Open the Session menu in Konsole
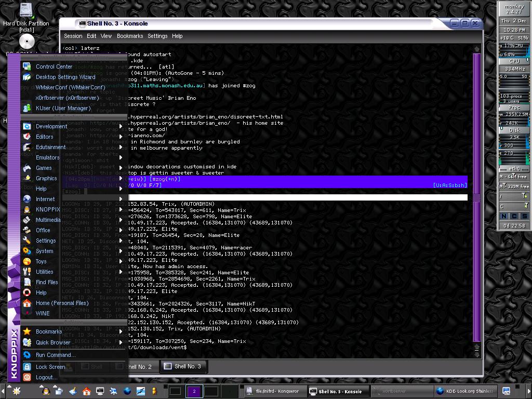The width and height of the screenshot is (532, 399). click(73, 36)
